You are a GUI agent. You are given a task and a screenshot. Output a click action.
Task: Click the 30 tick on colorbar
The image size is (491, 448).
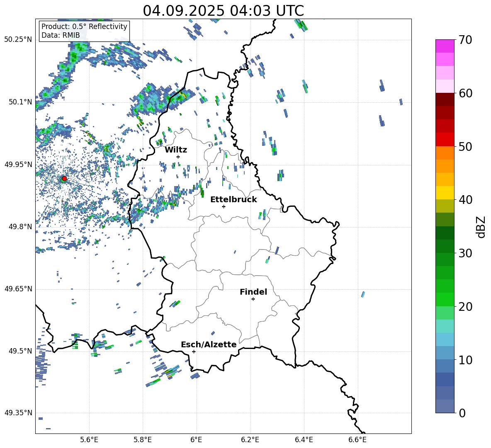tap(466, 253)
